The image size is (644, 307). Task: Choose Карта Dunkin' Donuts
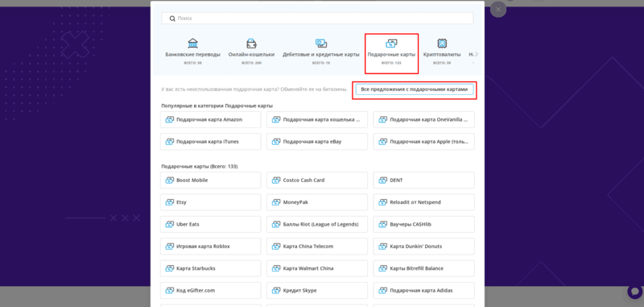(424, 247)
